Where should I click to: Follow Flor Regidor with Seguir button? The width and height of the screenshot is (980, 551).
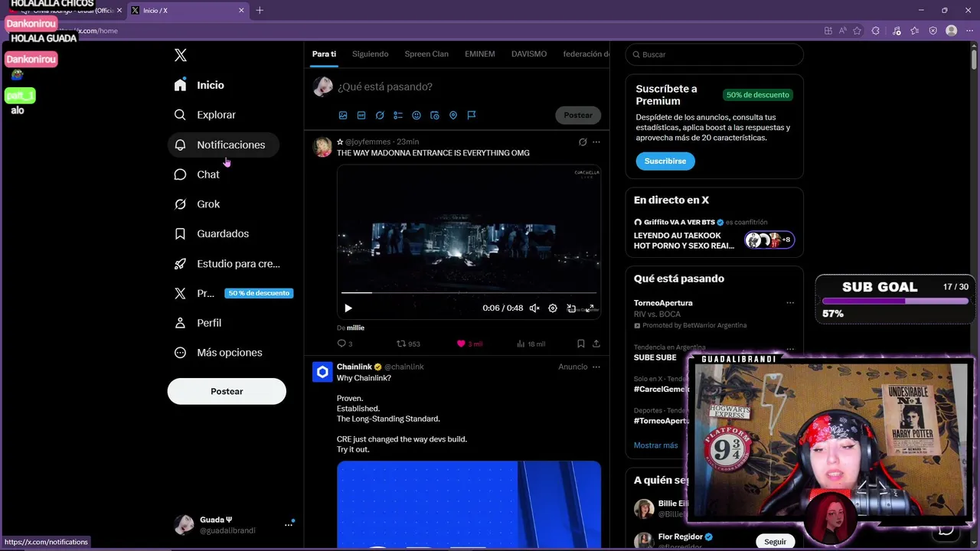click(775, 542)
